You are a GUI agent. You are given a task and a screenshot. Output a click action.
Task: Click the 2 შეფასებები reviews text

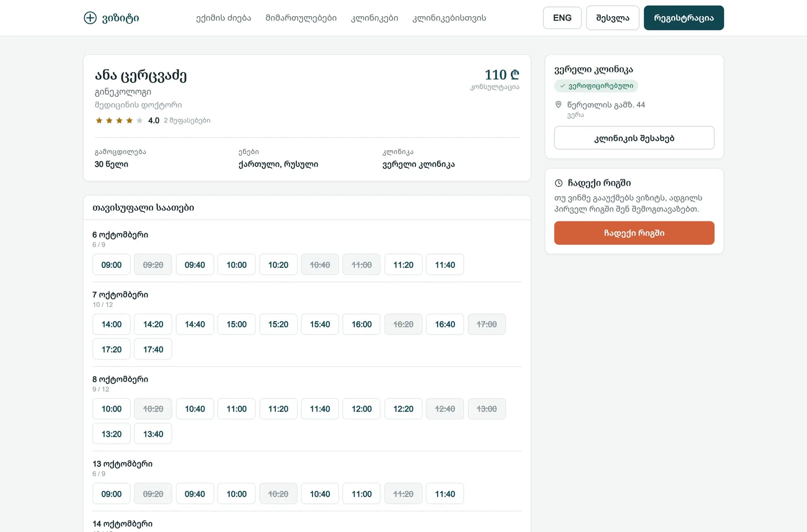187,121
